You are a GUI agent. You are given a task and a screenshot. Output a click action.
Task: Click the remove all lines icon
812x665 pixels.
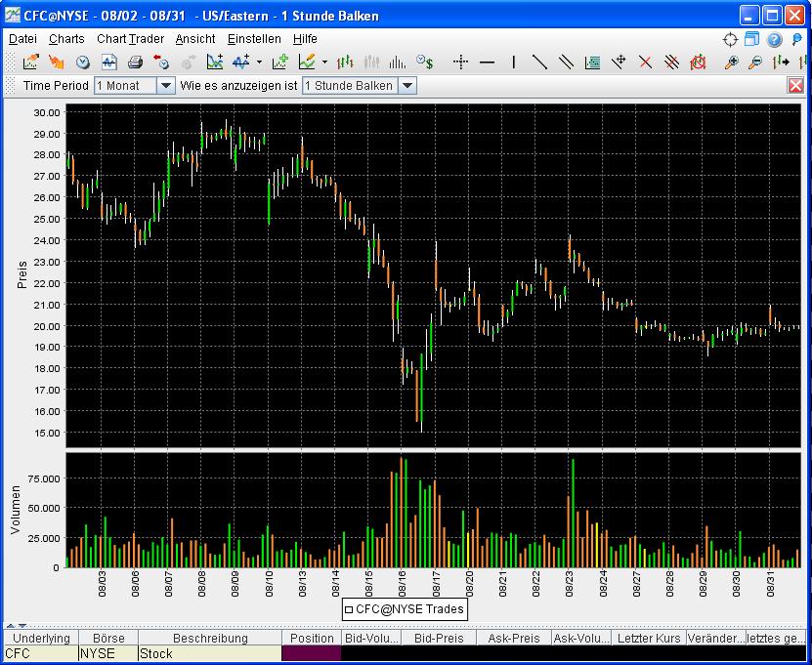pos(671,62)
